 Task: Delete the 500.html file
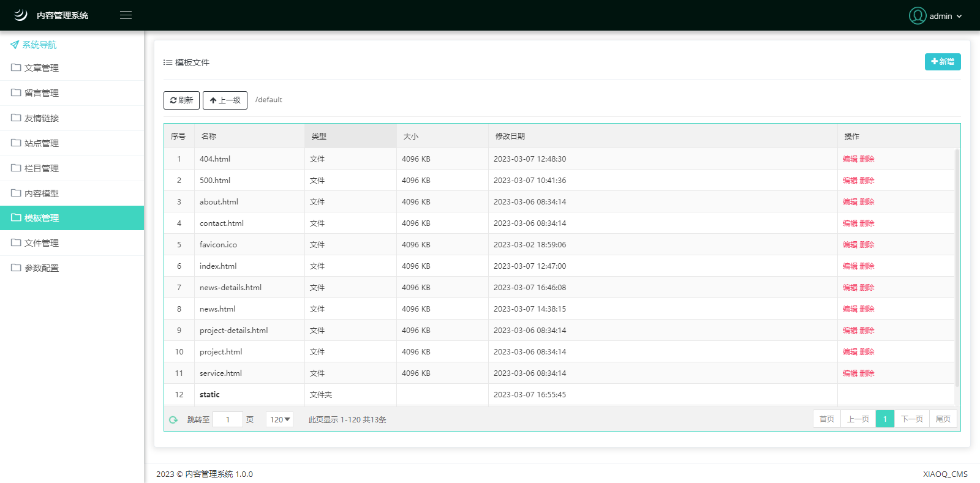coord(867,181)
